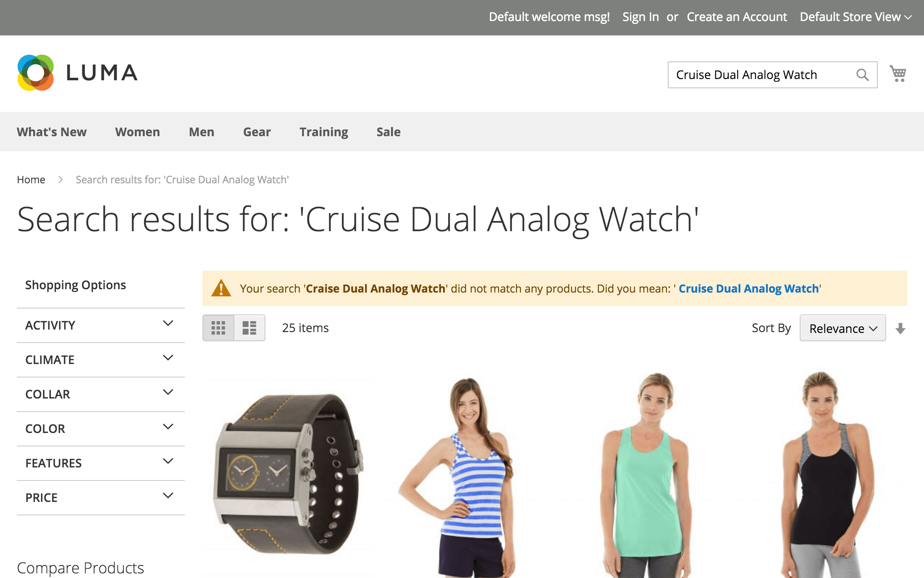924x578 pixels.
Task: Open Default Store View switcher
Action: click(856, 17)
